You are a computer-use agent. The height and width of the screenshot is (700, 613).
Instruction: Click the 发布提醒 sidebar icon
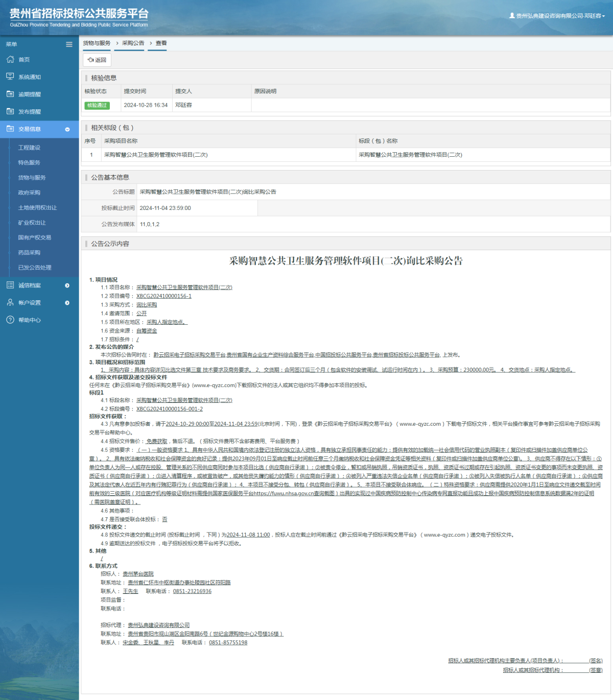point(10,111)
